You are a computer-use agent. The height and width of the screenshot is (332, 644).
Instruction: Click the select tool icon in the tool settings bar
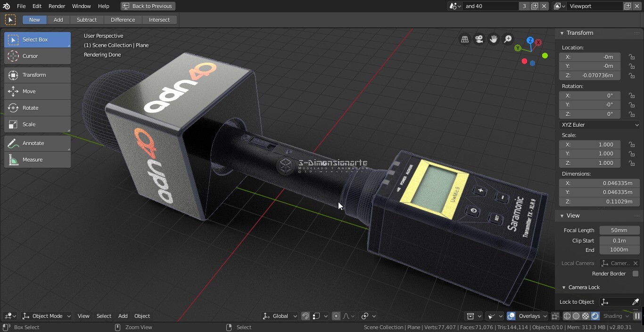[10, 20]
